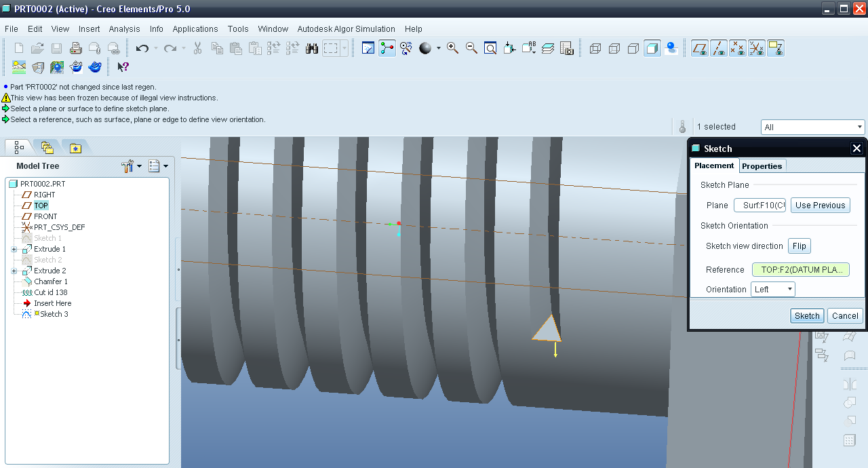The image size is (868, 468).
Task: Switch to Favorites tab
Action: click(x=75, y=147)
